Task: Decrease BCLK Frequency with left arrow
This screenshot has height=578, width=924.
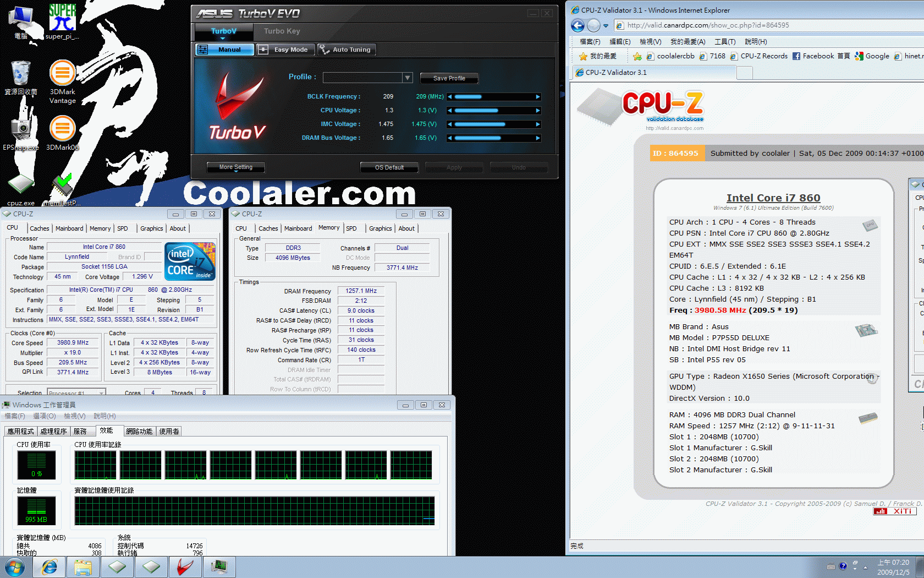Action: (x=450, y=97)
